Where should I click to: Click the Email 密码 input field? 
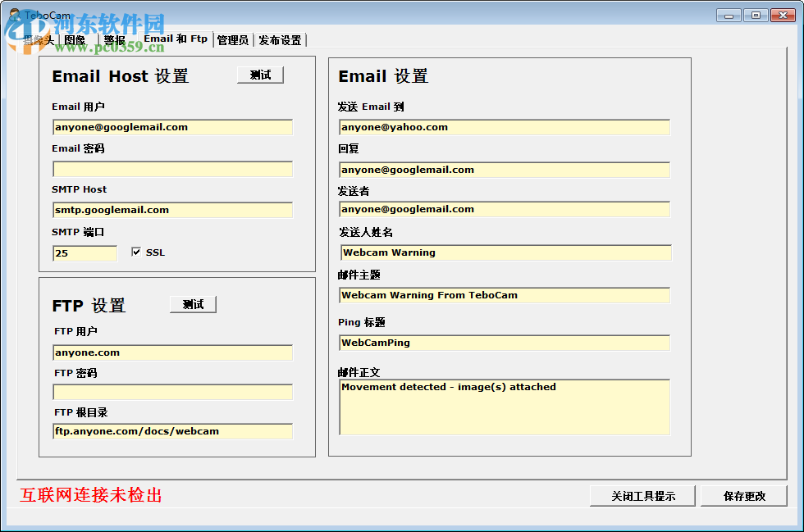(173, 169)
